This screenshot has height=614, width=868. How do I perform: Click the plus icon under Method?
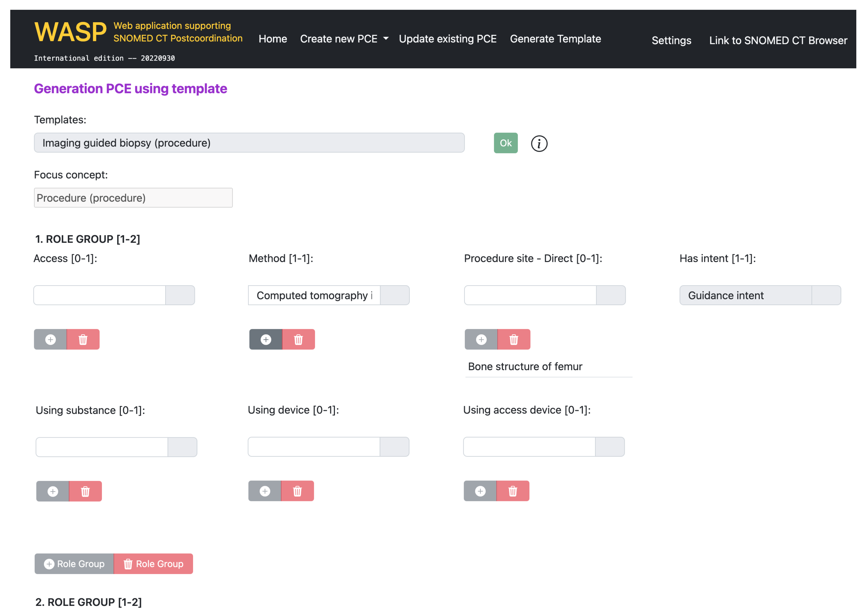[x=265, y=339]
